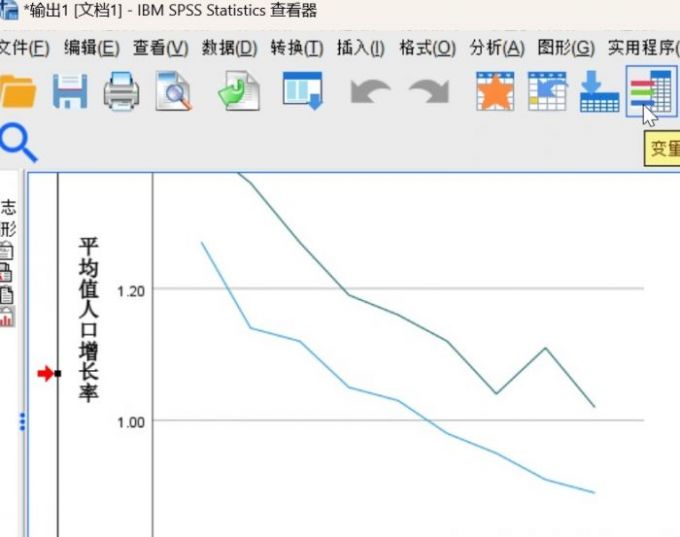
Task: Click the y-axis title 平均值人口增长率
Action: point(88,319)
